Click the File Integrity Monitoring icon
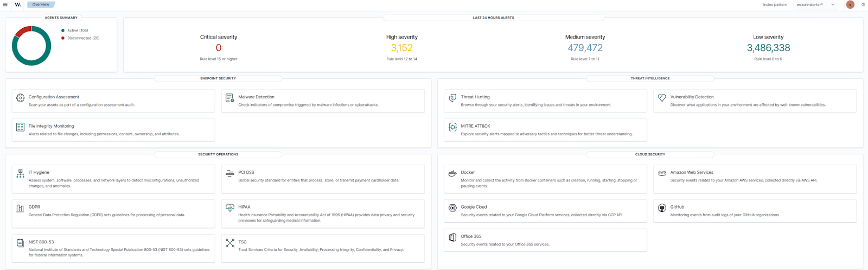This screenshot has height=270, width=868. coord(20,127)
